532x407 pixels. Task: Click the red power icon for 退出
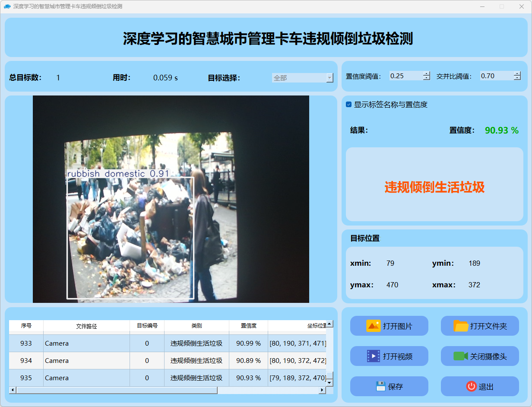pos(471,386)
